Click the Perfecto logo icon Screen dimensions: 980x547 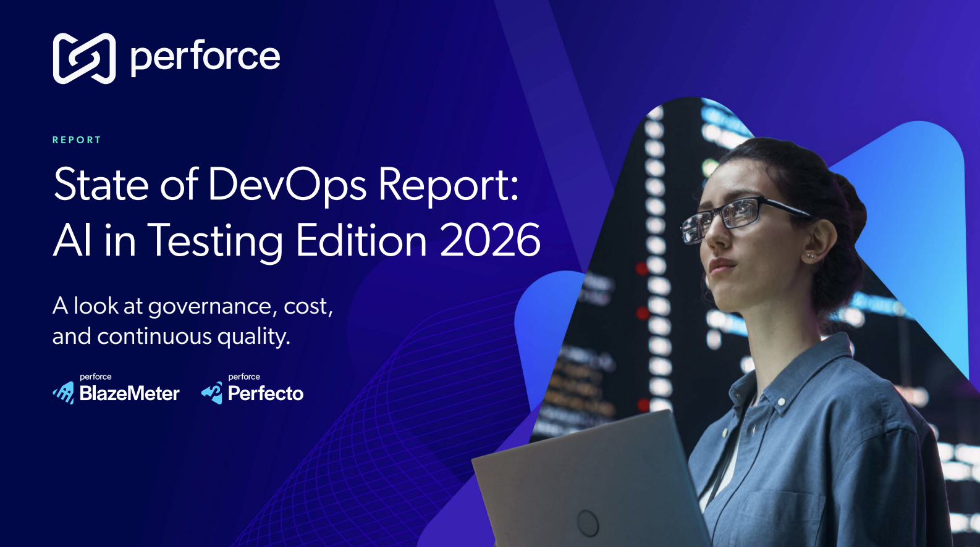(212, 393)
